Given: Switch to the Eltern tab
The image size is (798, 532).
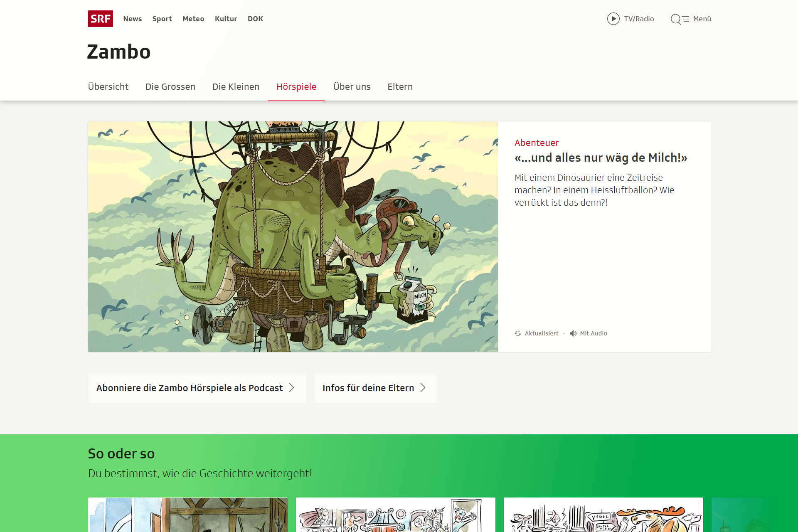Looking at the screenshot, I should pos(400,86).
